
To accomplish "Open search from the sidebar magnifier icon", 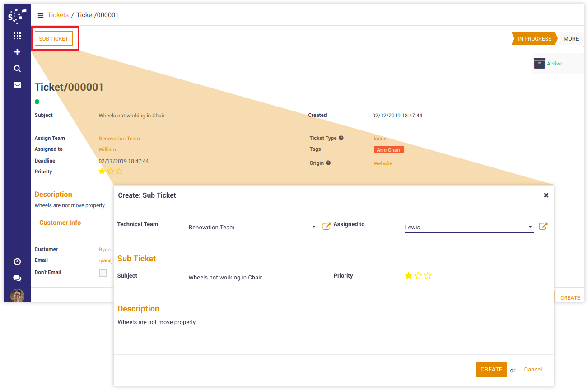I will [17, 69].
